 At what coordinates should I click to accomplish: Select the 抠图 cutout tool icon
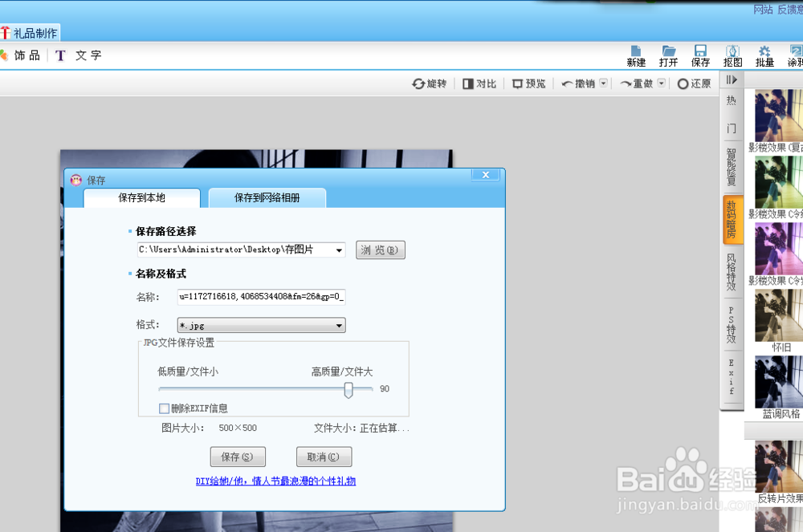pyautogui.click(x=732, y=56)
